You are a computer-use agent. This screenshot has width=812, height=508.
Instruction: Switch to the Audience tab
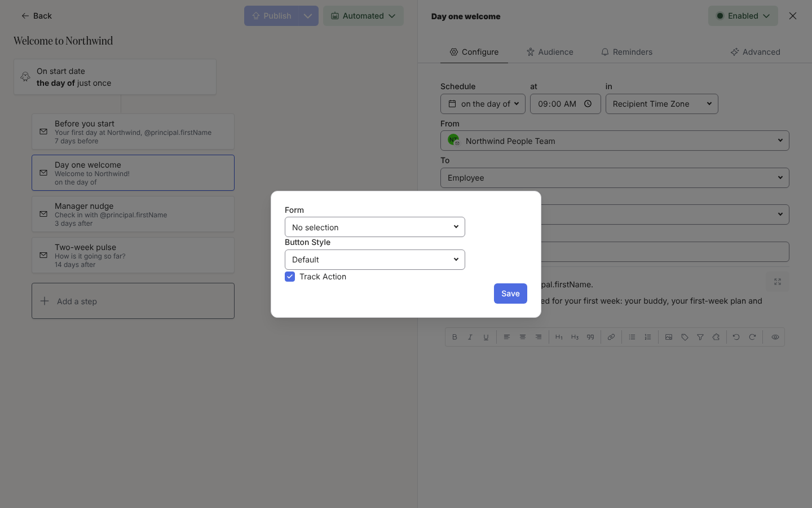tap(550, 52)
